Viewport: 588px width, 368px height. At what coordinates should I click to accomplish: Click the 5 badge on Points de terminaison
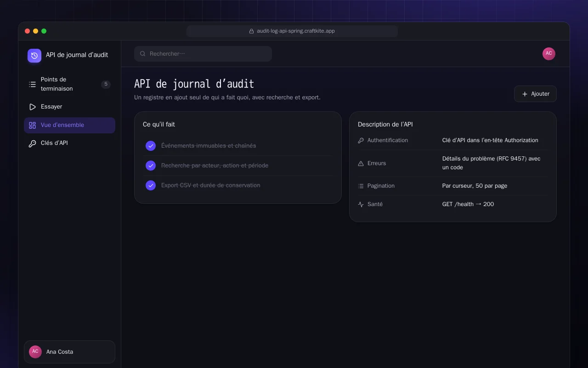click(x=106, y=84)
